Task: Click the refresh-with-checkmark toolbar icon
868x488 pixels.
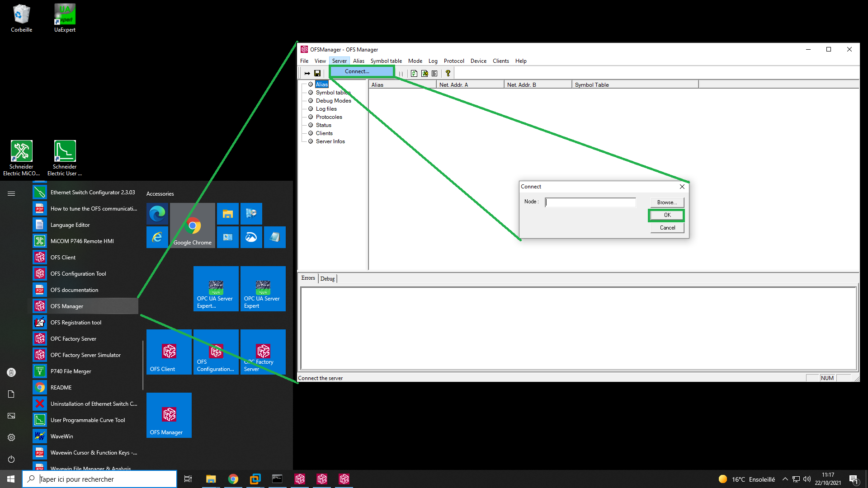Action: click(x=425, y=73)
